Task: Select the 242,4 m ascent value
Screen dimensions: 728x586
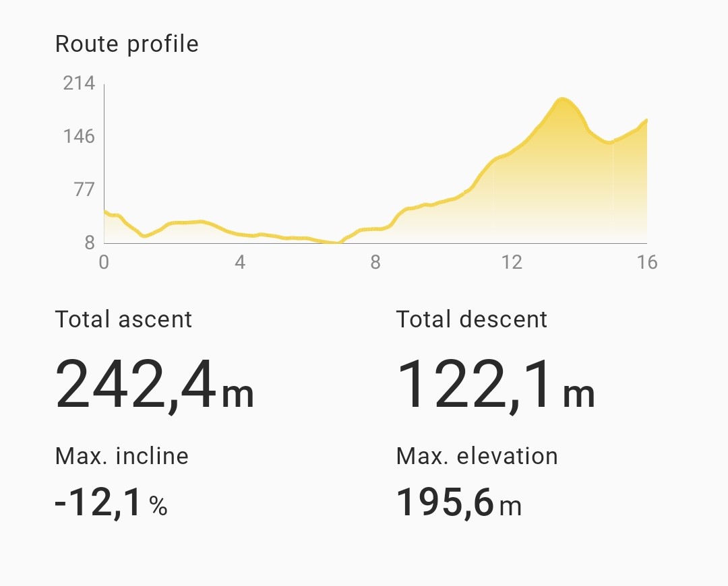Action: point(154,385)
